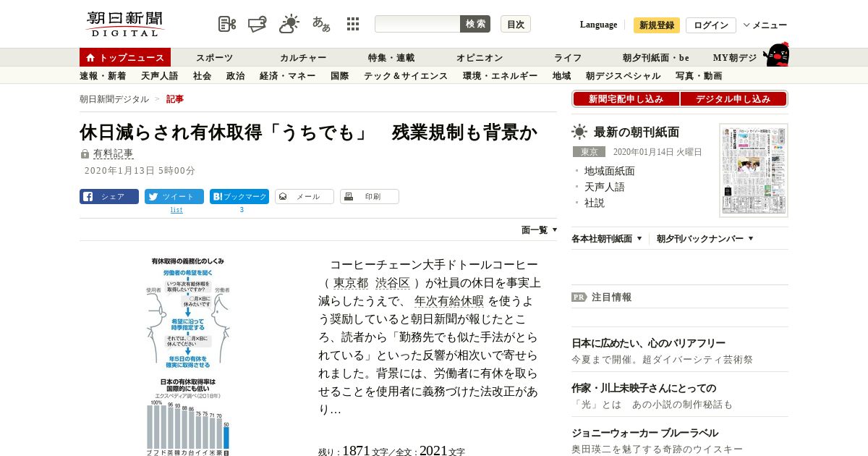Open the tweet 'list' link
Viewport: 868px width, 456px height.
(x=176, y=210)
